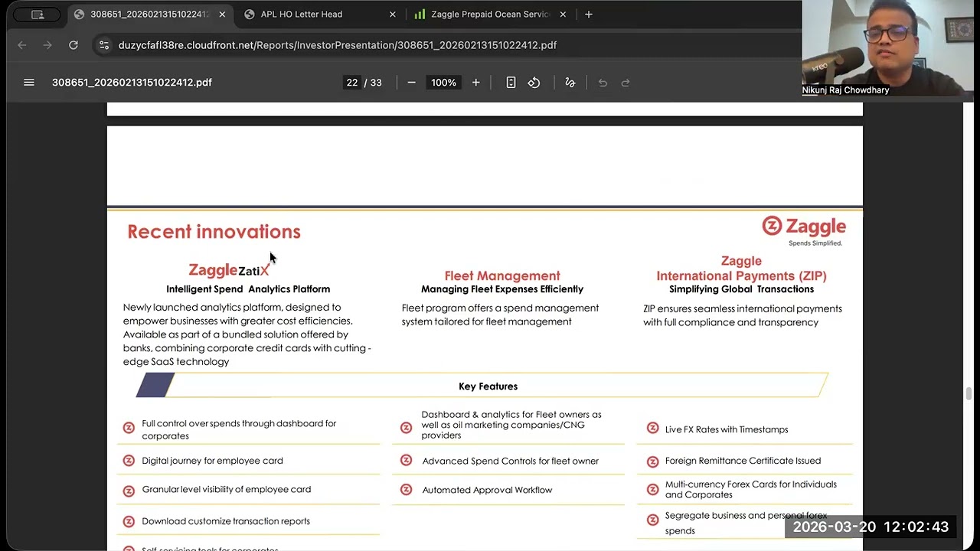Go back to previous page
Screen dimensions: 980x551
22,45
